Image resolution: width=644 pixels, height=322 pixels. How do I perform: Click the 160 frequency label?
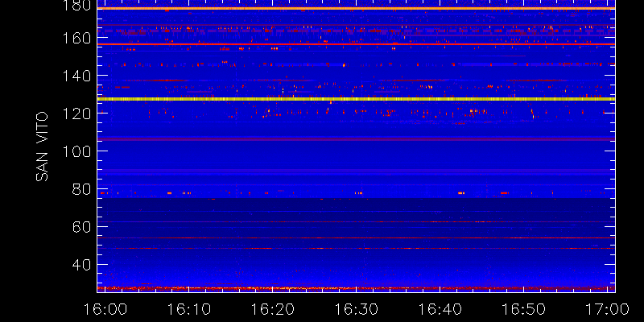(x=76, y=38)
